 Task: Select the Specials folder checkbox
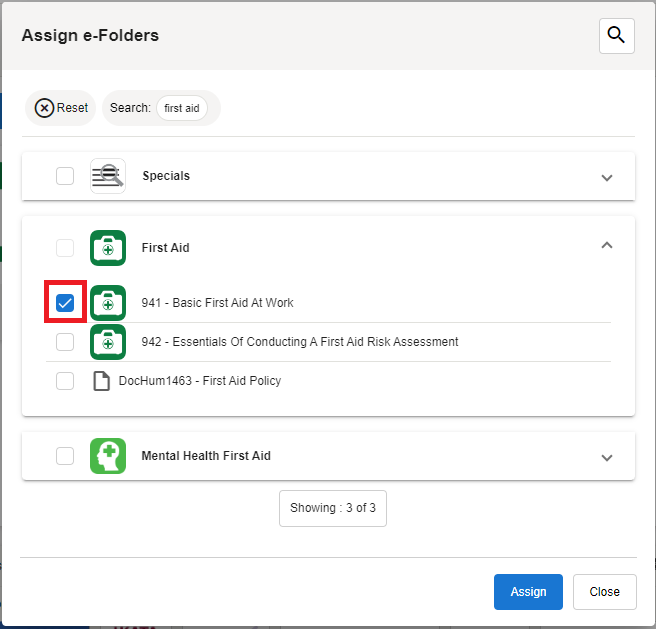(65, 176)
